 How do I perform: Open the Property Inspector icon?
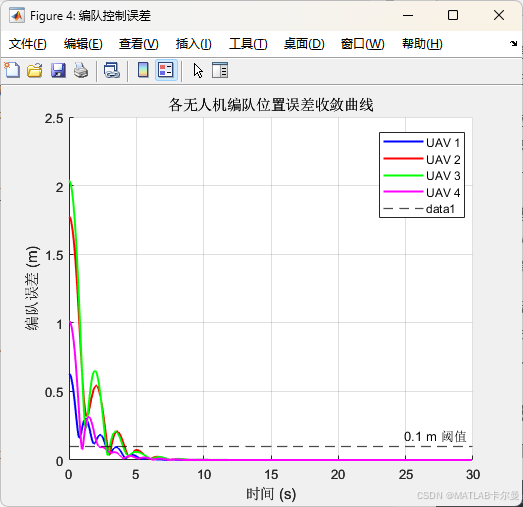(x=220, y=70)
